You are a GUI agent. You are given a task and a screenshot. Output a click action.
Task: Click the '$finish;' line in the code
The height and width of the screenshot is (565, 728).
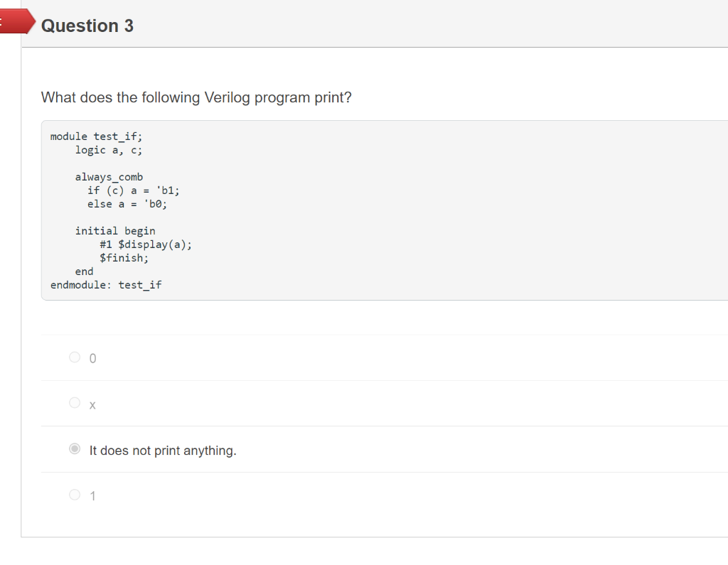pos(124,257)
